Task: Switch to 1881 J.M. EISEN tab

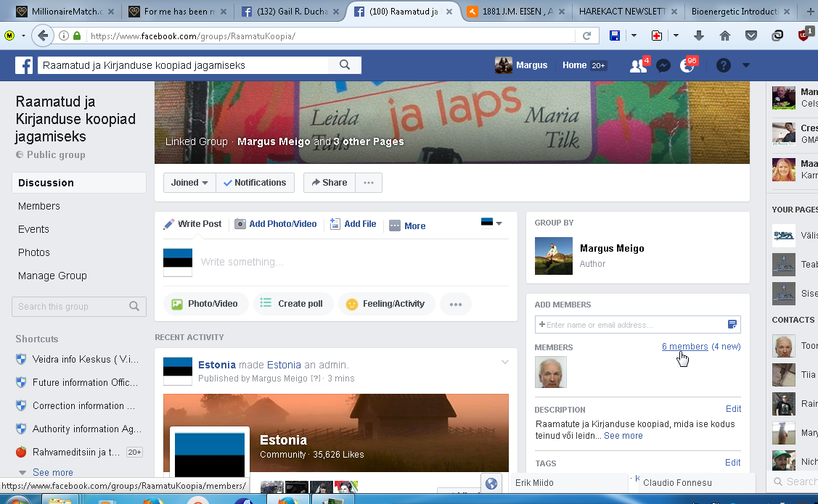Action: pos(516,11)
